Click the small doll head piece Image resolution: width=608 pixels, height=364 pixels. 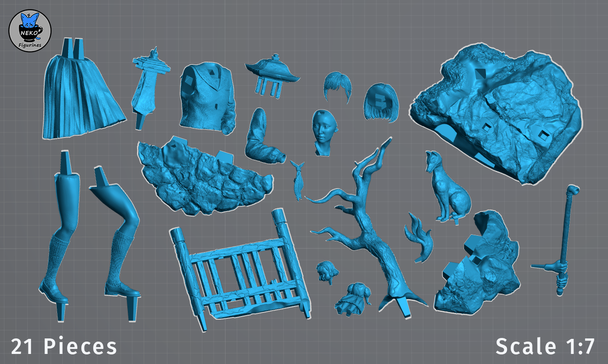(x=328, y=271)
